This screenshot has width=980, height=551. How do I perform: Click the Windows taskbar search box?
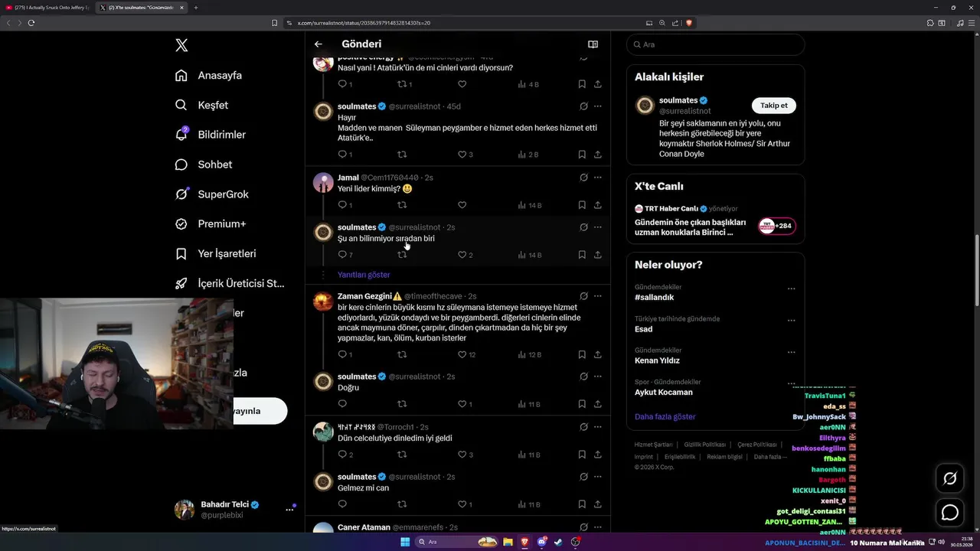coord(457,542)
